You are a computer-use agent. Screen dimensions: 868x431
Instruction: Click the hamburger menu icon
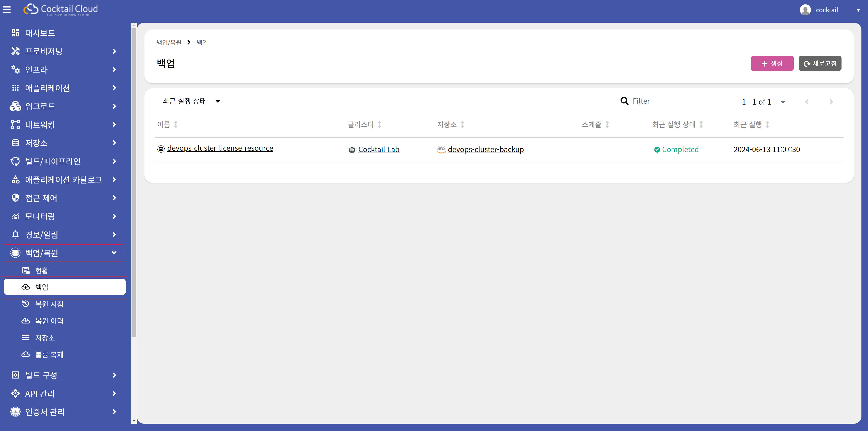point(7,10)
